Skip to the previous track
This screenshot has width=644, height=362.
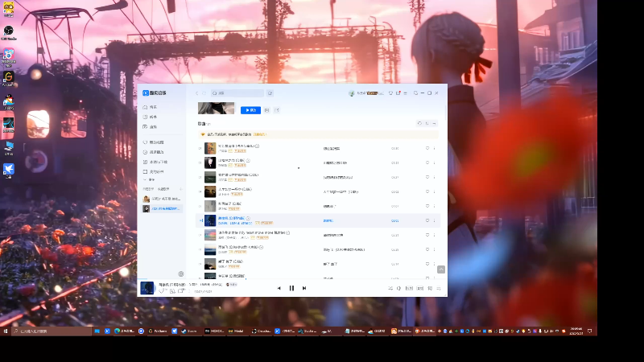click(279, 288)
